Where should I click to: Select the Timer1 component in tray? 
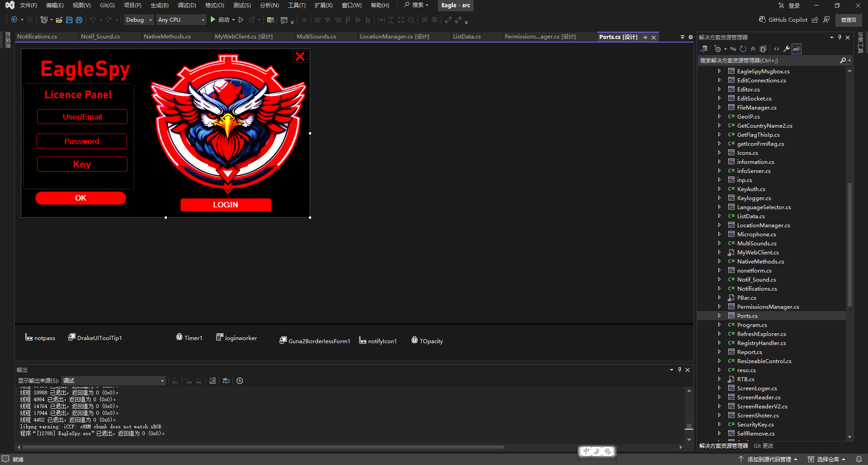pyautogui.click(x=189, y=338)
